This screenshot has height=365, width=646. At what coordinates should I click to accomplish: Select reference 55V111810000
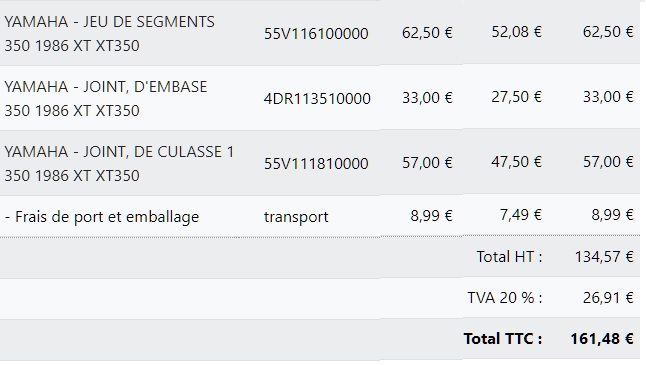(x=316, y=164)
